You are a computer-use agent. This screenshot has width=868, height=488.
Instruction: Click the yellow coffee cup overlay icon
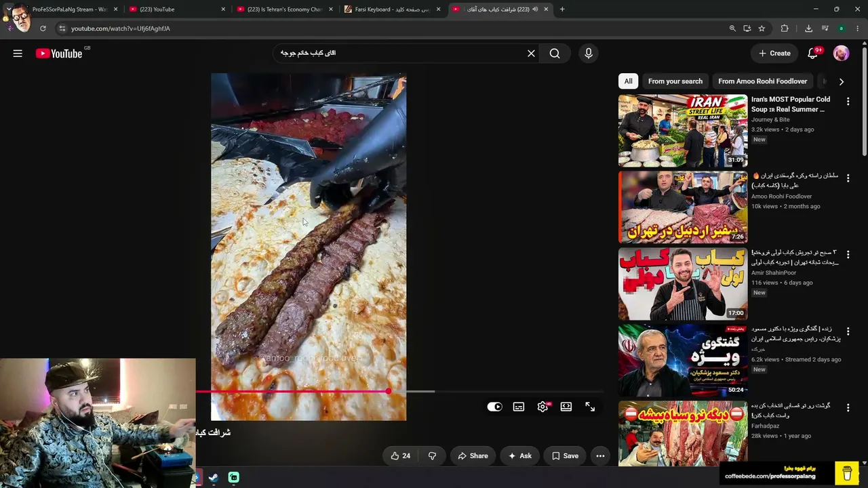tap(847, 472)
